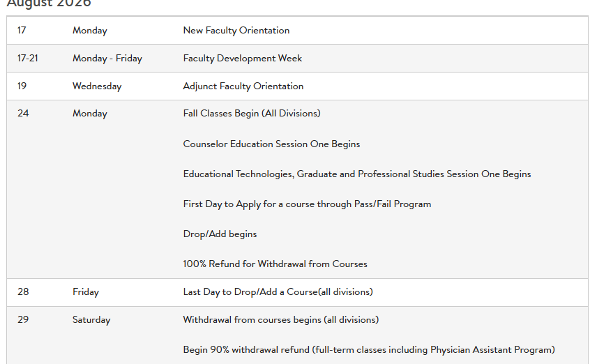Click Fall Classes Begin (All Divisions)
Image resolution: width=597 pixels, height=364 pixels.
click(x=252, y=114)
